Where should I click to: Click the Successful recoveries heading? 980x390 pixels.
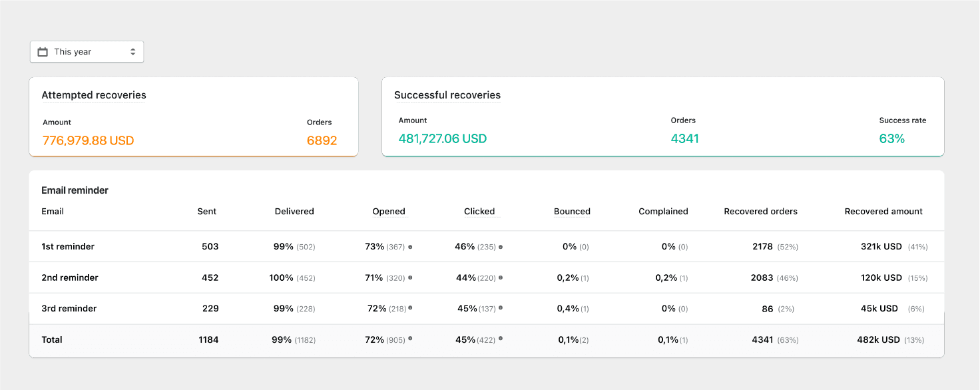click(447, 95)
